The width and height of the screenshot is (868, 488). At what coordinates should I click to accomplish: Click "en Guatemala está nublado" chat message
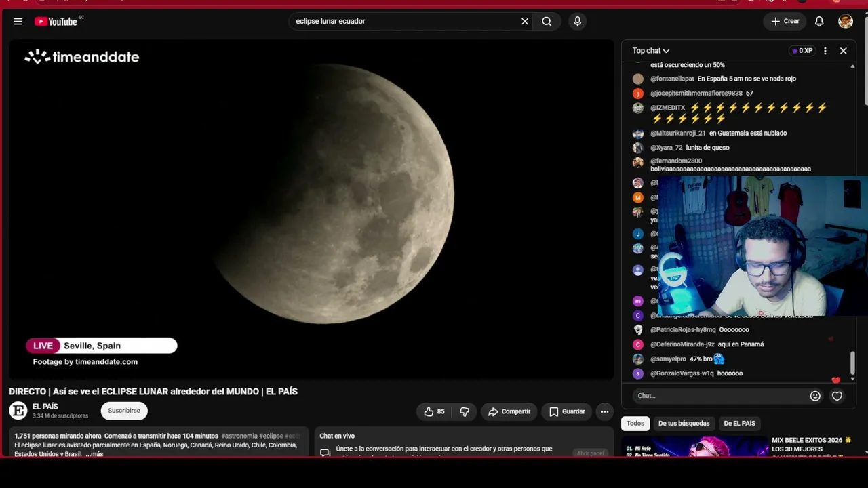(x=748, y=134)
